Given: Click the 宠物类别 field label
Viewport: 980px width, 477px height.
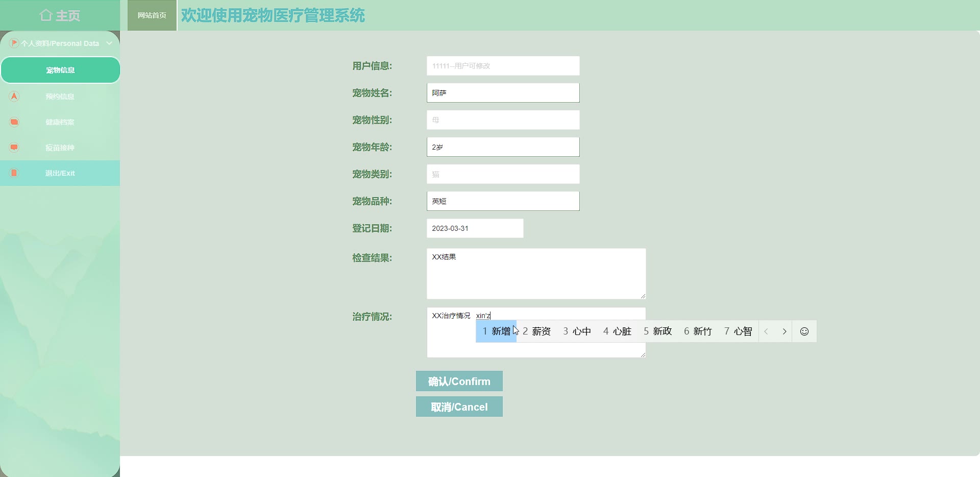Looking at the screenshot, I should (x=372, y=174).
